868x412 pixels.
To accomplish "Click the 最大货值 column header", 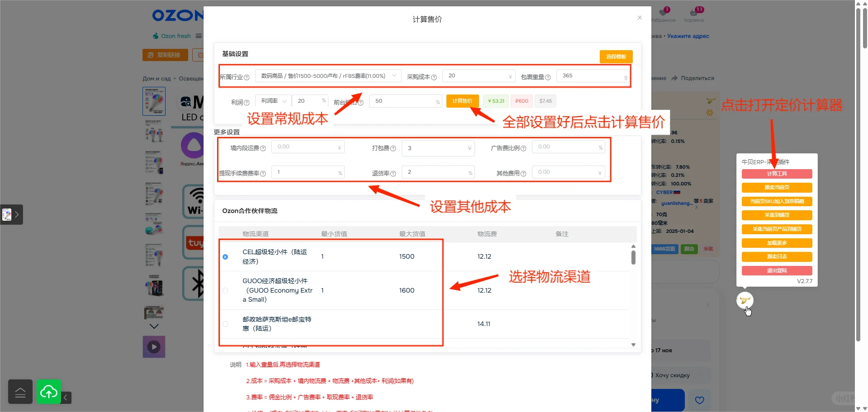I will 412,234.
